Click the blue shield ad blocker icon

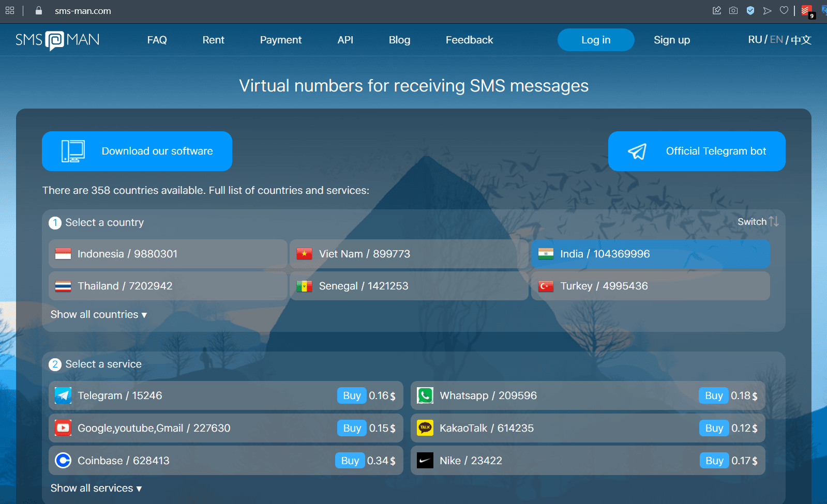point(750,10)
